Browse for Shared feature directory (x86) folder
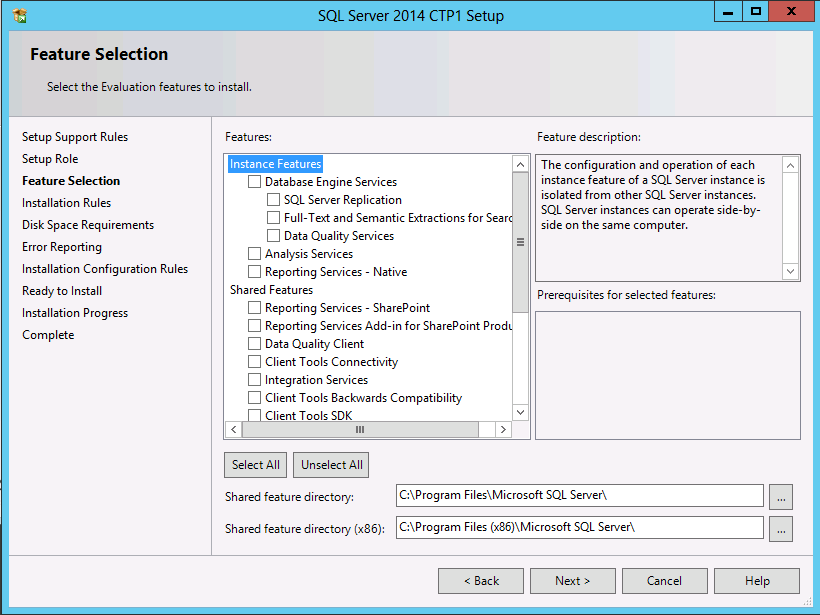The width and height of the screenshot is (820, 615). click(781, 529)
